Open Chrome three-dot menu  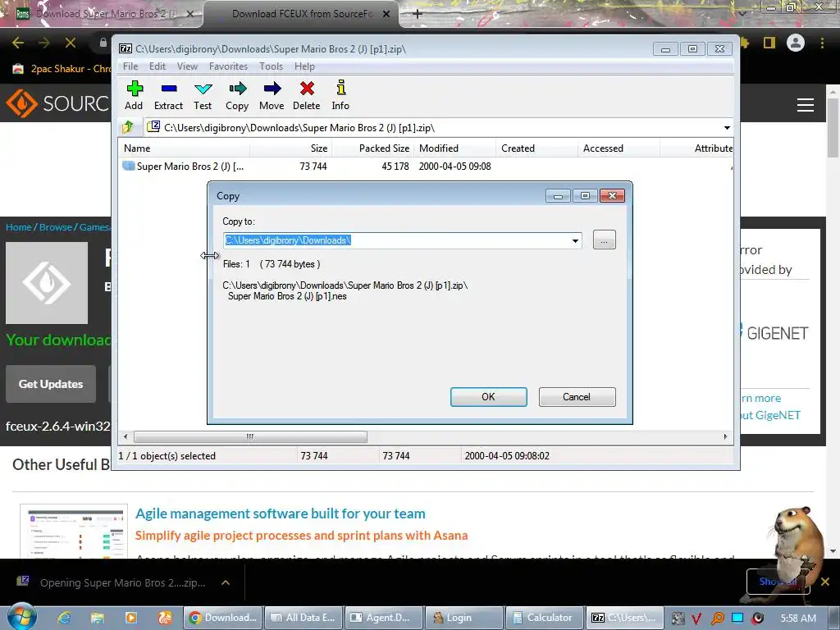pyautogui.click(x=822, y=43)
